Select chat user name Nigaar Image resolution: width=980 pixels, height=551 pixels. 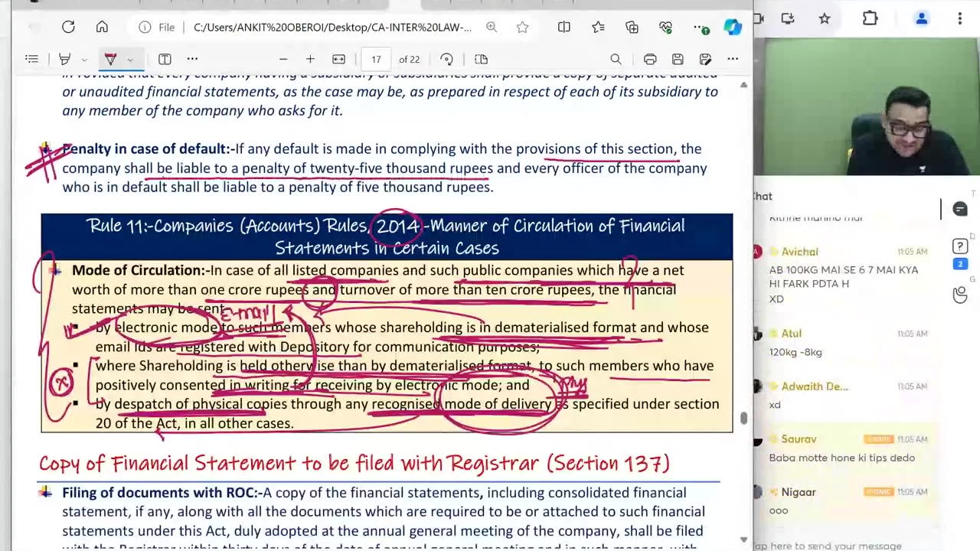click(799, 492)
